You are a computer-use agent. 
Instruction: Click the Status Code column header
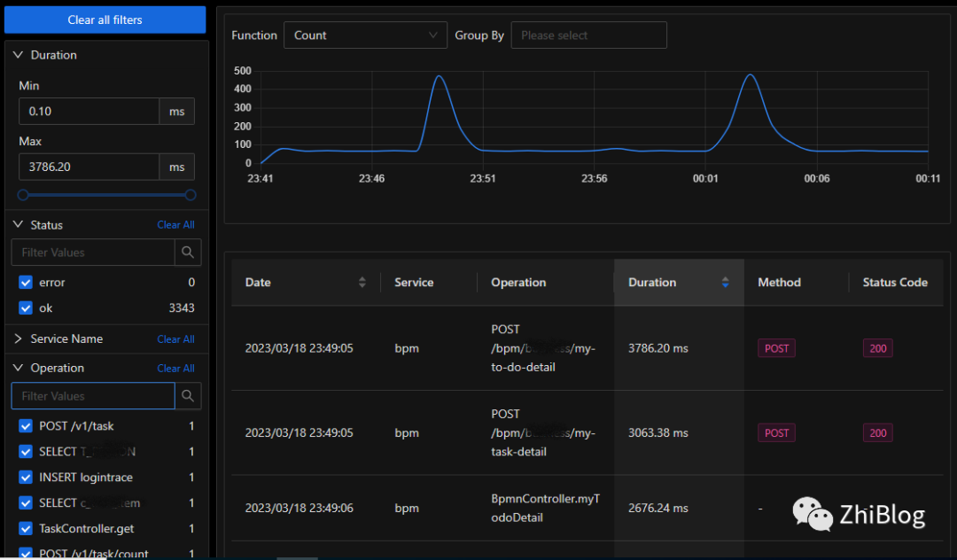895,283
